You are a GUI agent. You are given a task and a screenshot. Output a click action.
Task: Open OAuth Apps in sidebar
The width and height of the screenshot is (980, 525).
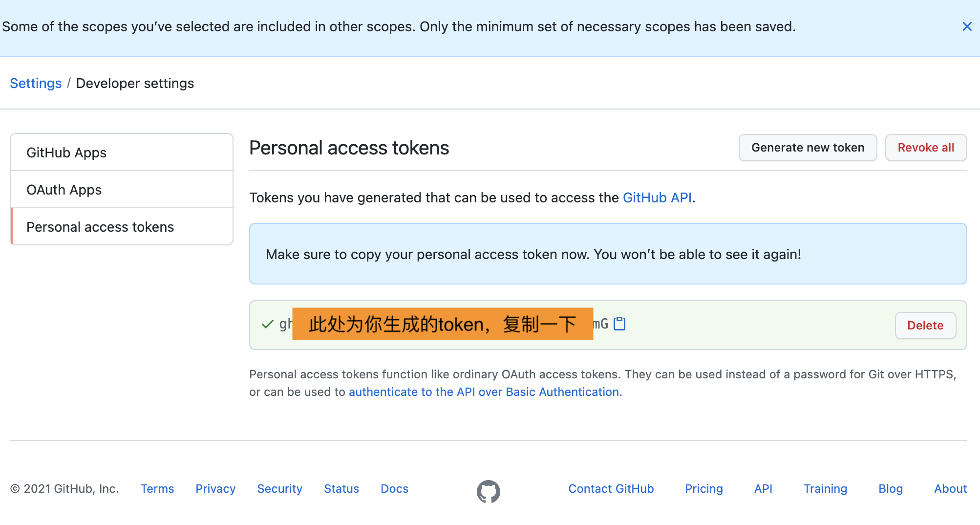click(x=122, y=190)
